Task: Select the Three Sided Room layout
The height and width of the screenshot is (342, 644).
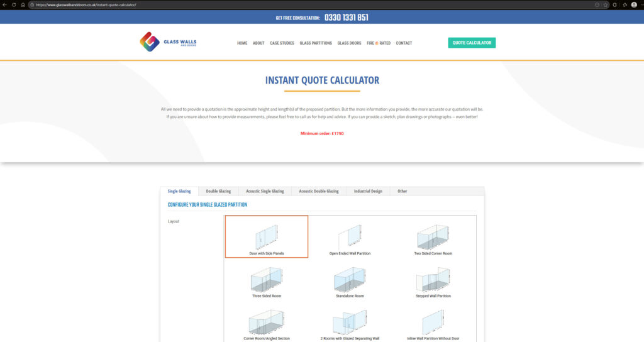Action: (x=267, y=280)
